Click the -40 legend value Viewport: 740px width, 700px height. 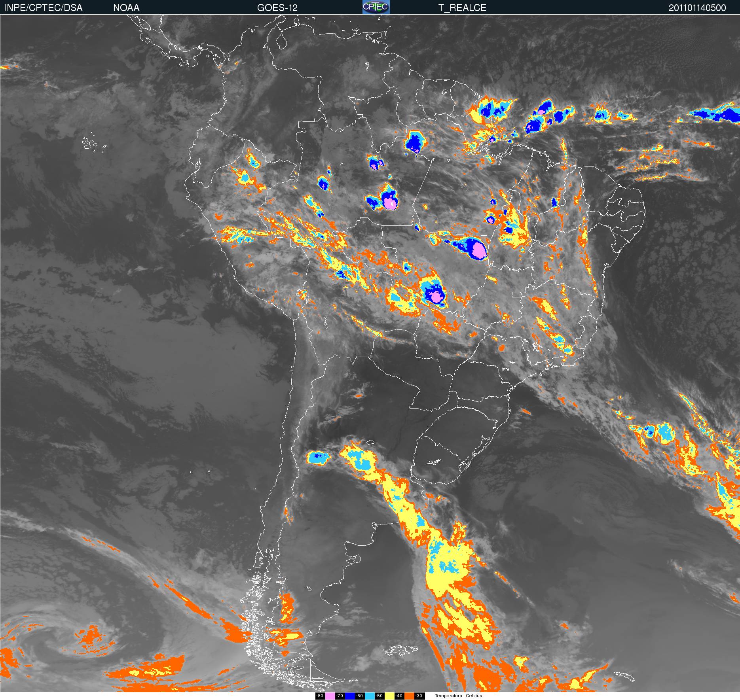pos(399,696)
